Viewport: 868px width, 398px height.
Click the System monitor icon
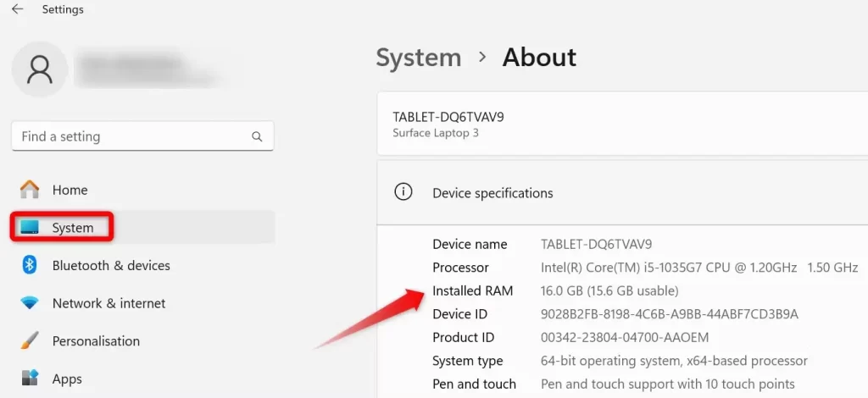tap(30, 227)
